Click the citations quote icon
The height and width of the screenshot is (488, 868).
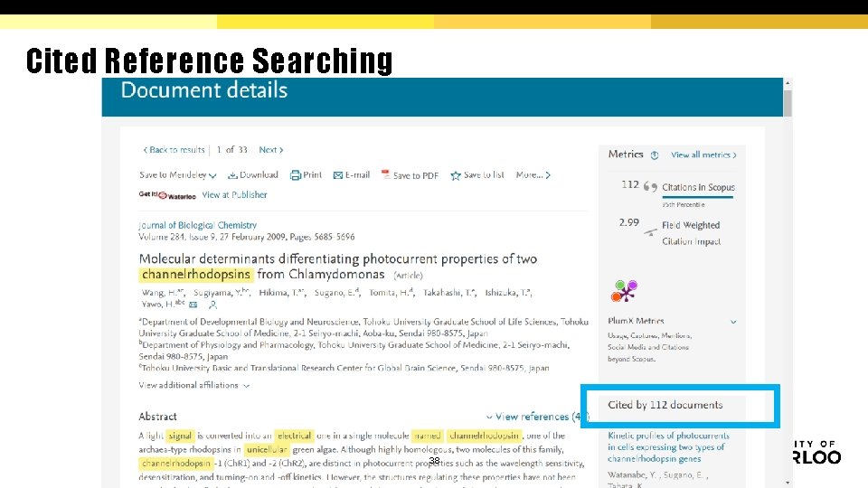[650, 187]
